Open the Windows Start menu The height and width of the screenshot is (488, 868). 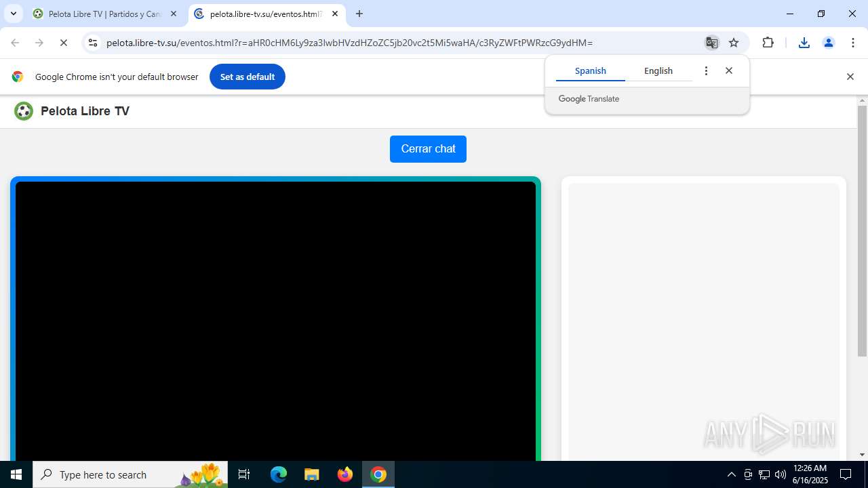(16, 474)
